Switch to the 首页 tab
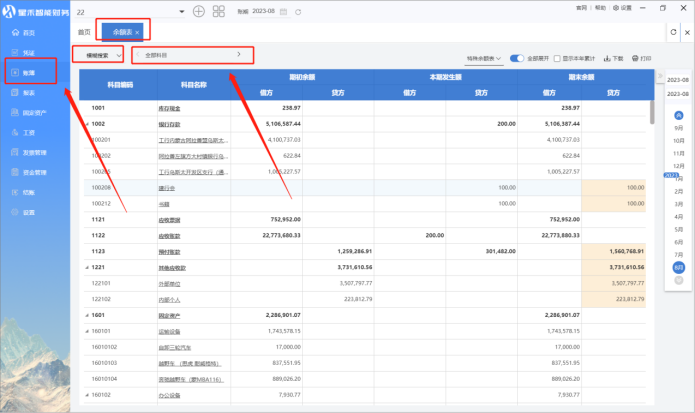 [84, 32]
